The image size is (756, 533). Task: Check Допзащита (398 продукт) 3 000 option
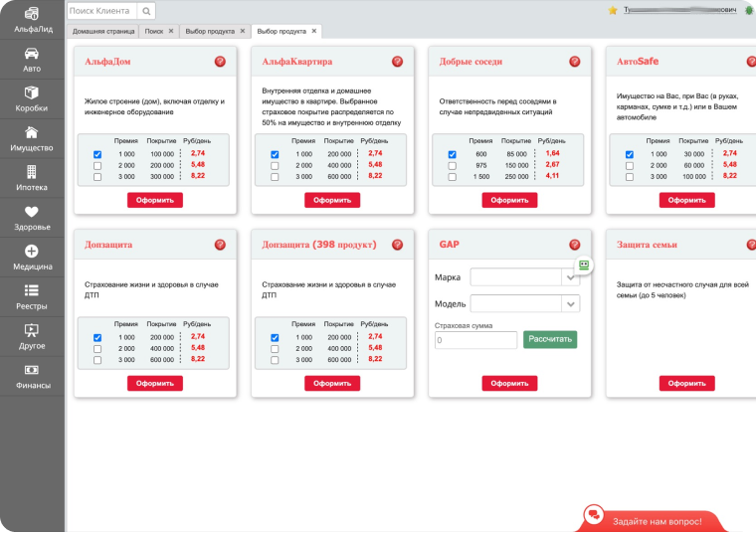(x=275, y=360)
